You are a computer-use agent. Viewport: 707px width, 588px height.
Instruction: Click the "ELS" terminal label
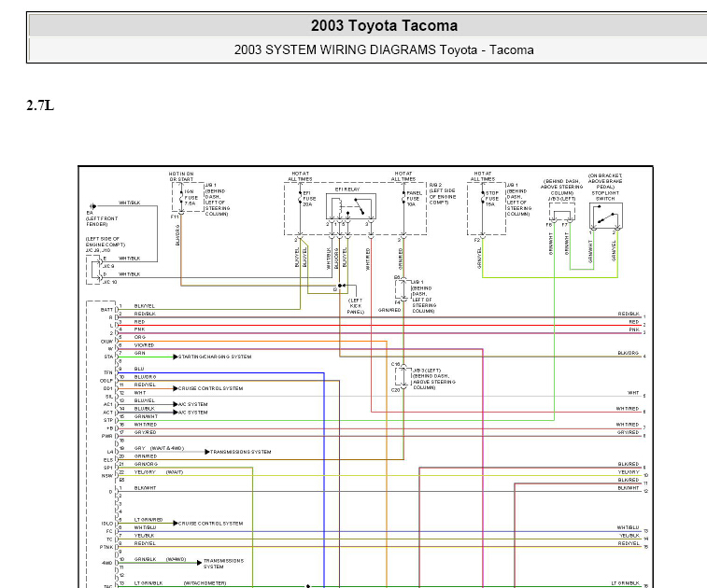coord(108,460)
